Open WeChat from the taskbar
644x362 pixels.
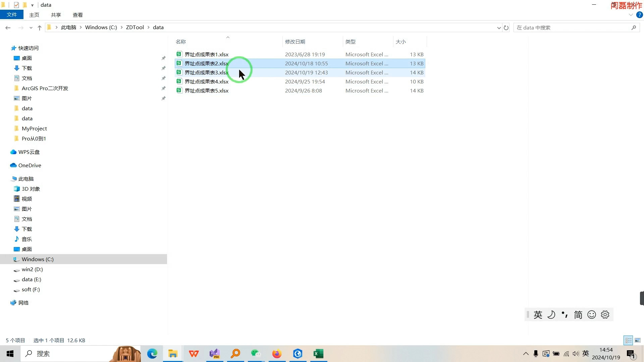coord(256,354)
